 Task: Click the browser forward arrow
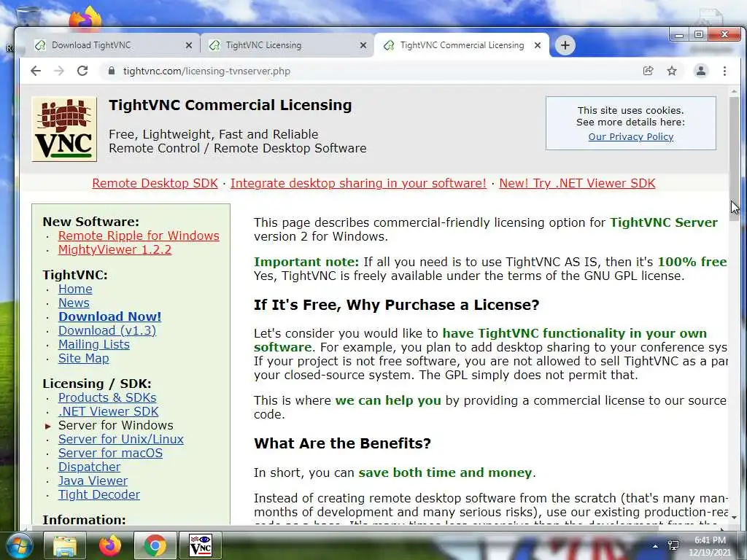(58, 71)
